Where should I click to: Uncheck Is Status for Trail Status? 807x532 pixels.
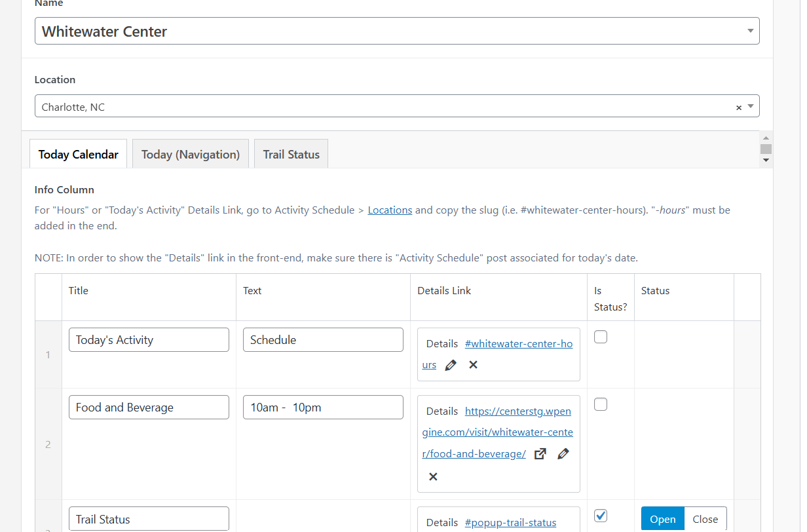coord(601,516)
